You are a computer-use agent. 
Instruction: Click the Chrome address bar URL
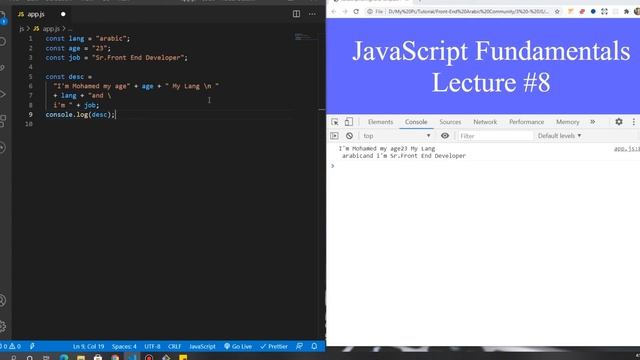point(468,11)
